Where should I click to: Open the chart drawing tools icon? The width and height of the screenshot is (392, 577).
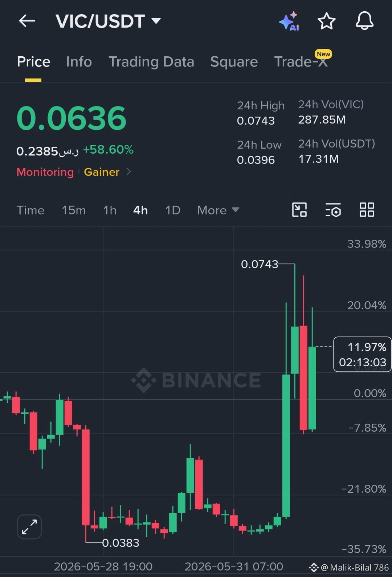click(299, 210)
